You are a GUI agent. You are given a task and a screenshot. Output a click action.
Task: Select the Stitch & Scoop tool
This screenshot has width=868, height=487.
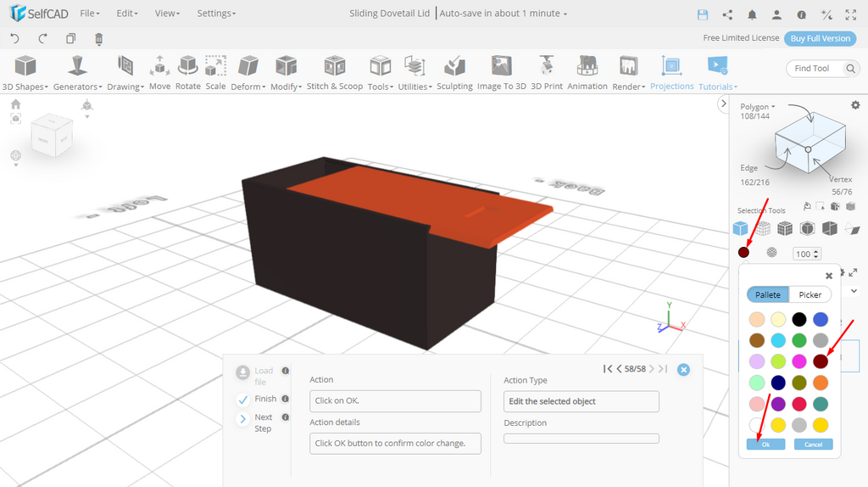pyautogui.click(x=334, y=73)
